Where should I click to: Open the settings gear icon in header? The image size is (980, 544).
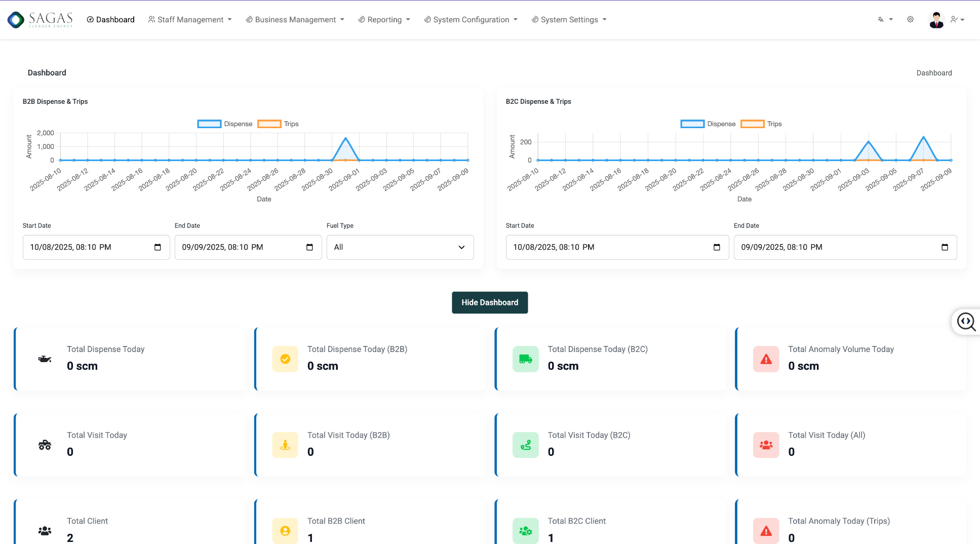tap(910, 20)
